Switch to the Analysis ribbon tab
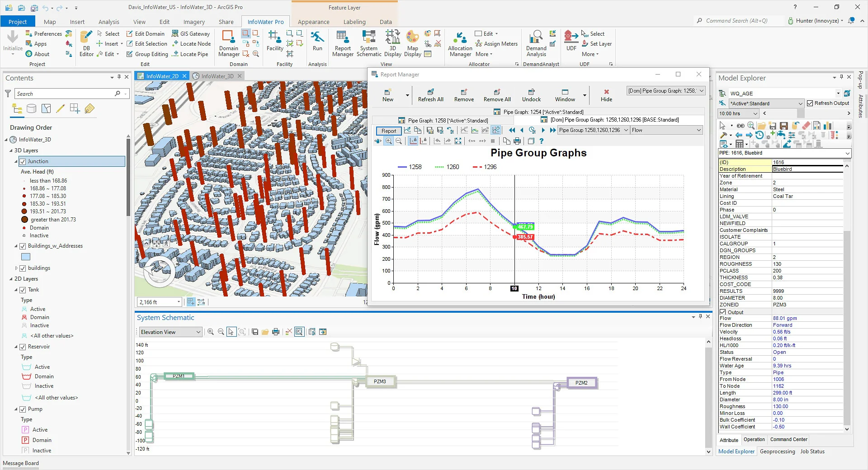This screenshot has height=470, width=868. [x=108, y=22]
